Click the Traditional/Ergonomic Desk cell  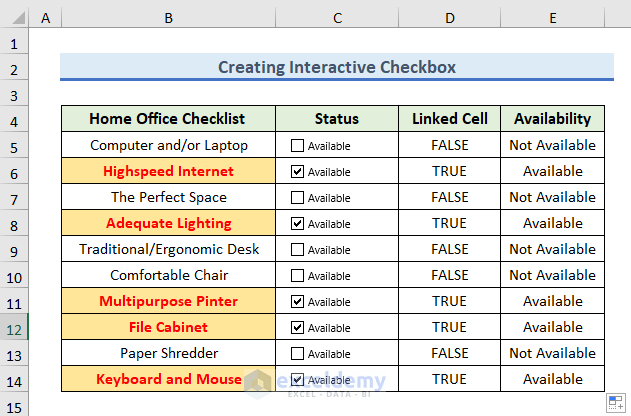[x=168, y=249]
